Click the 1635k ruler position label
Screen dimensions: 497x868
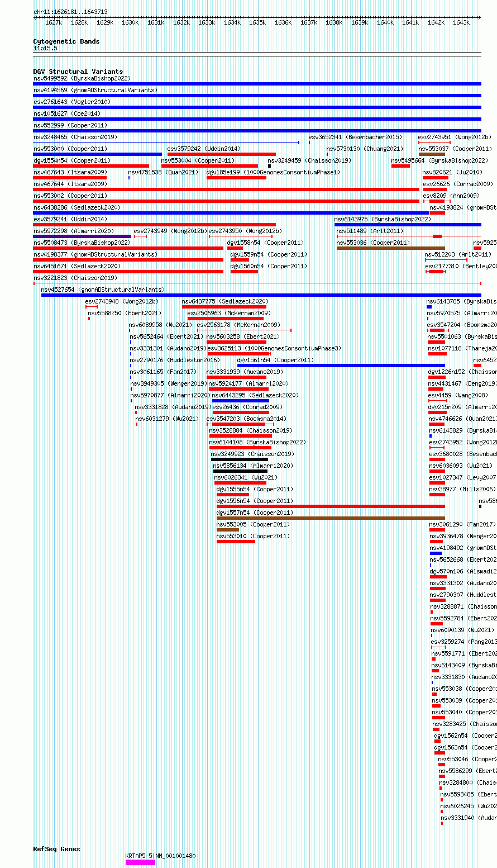pyautogui.click(x=257, y=22)
